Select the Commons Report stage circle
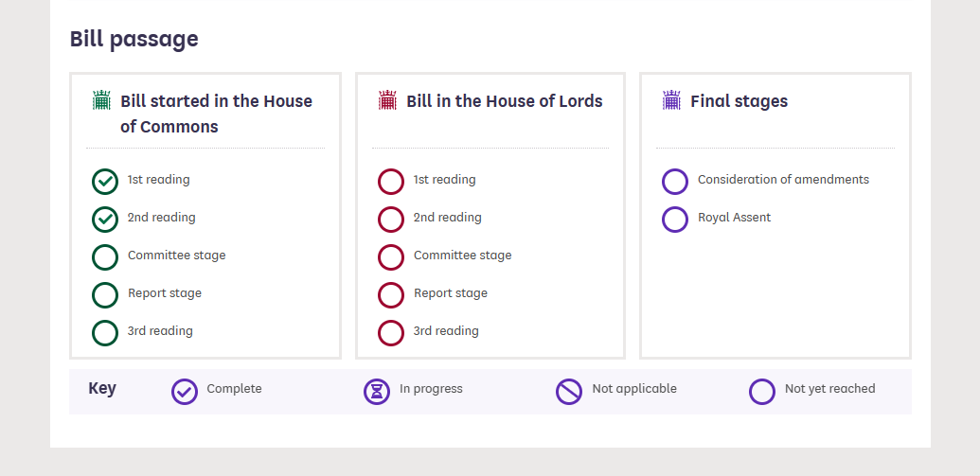Image resolution: width=980 pixels, height=476 pixels. [105, 295]
